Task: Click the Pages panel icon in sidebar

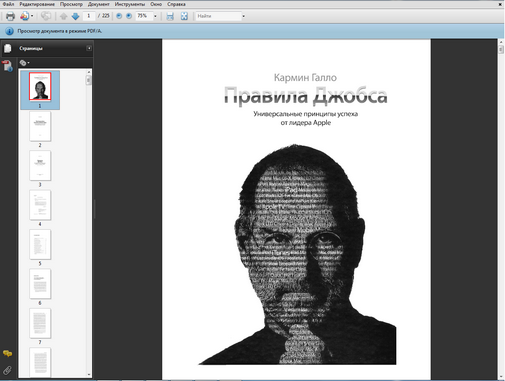Action: [7, 49]
